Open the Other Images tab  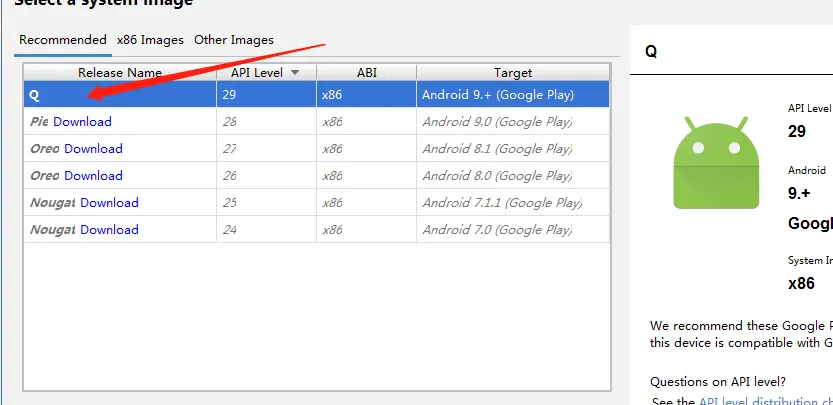click(234, 40)
